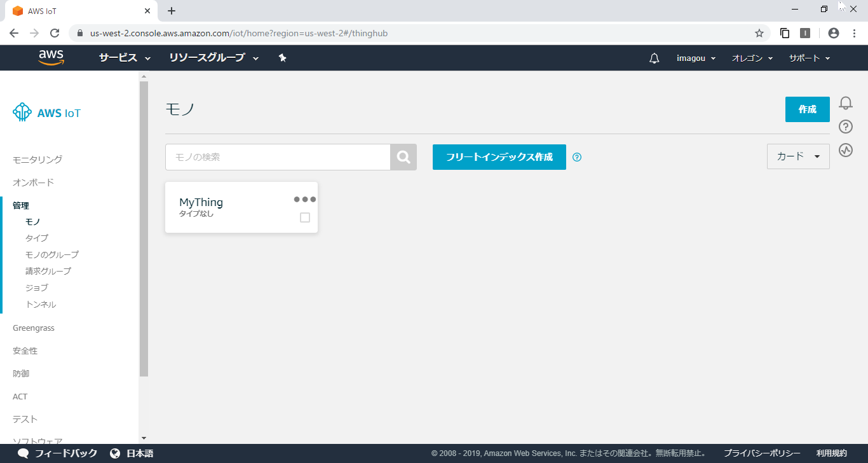868x463 pixels.
Task: Open the カード view dropdown
Action: (797, 156)
